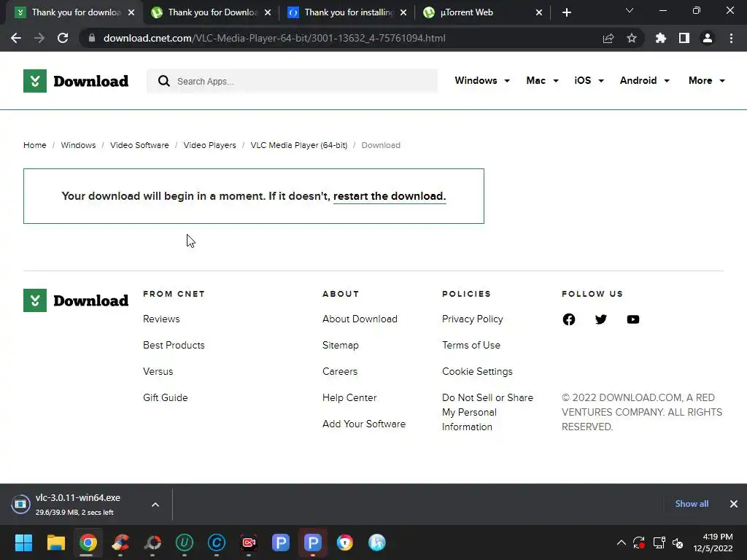The width and height of the screenshot is (747, 560).
Task: Click the padlock site info icon
Action: point(92,38)
